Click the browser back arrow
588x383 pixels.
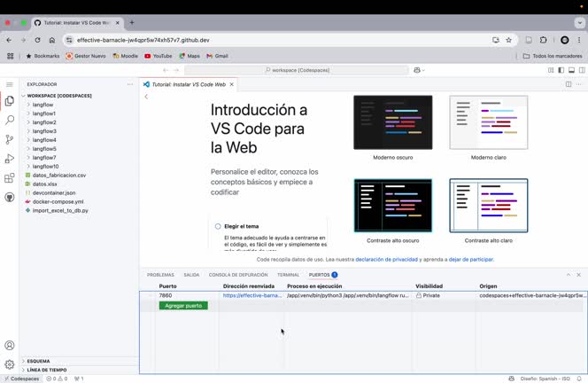click(9, 40)
